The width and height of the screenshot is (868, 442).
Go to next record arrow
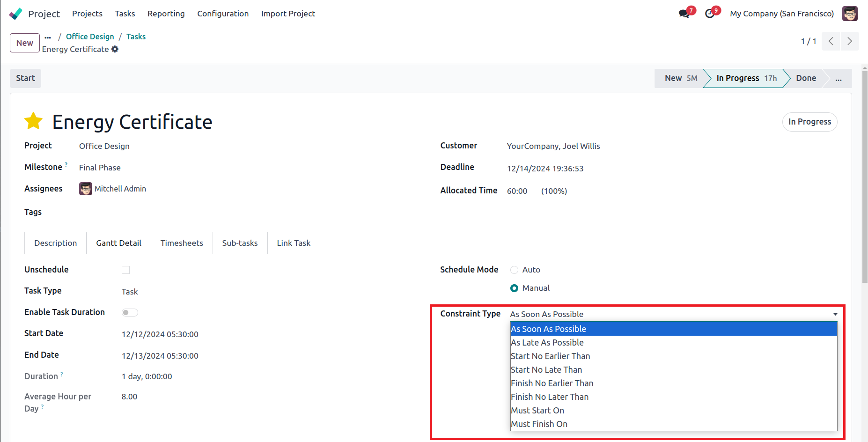849,41
